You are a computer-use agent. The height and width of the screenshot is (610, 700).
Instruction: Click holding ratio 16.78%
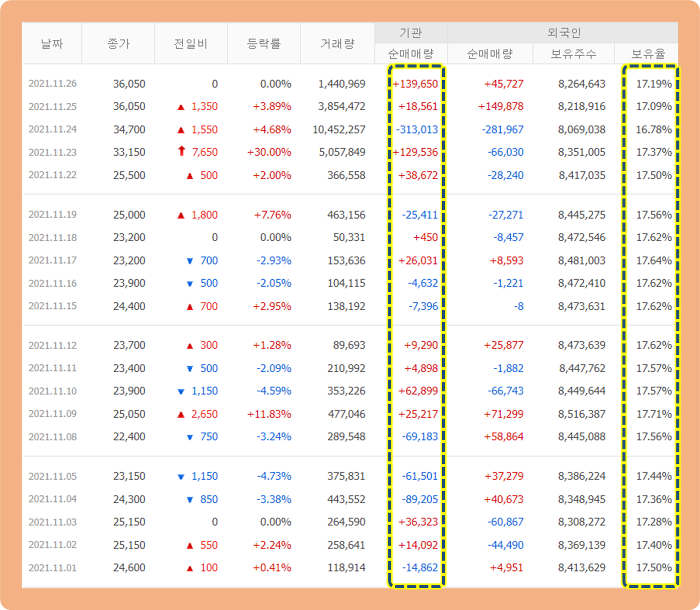[x=654, y=129]
